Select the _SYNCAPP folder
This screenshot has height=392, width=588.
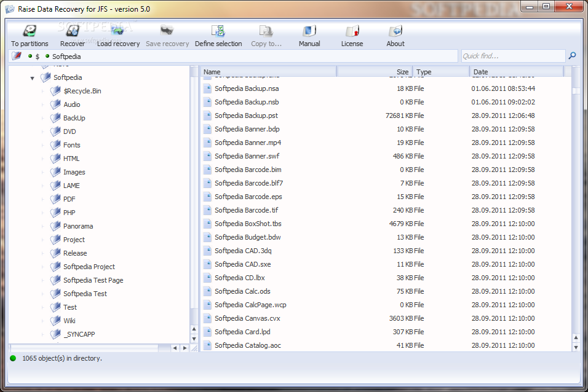79,334
